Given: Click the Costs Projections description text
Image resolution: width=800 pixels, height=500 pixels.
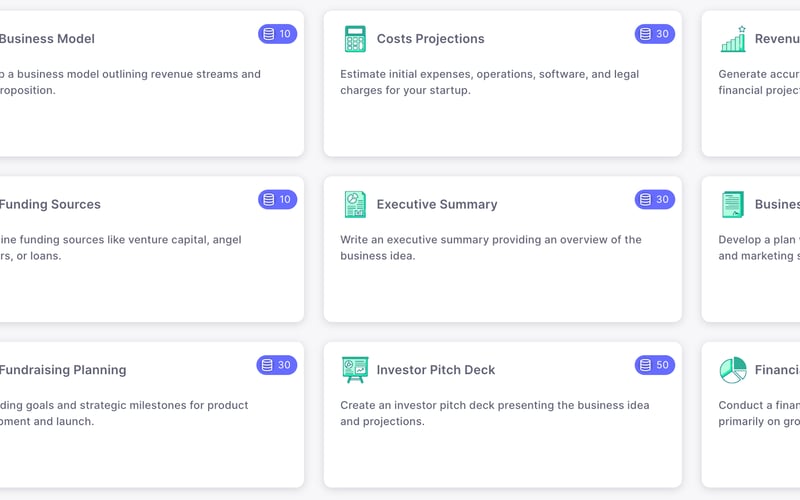Looking at the screenshot, I should 489,82.
